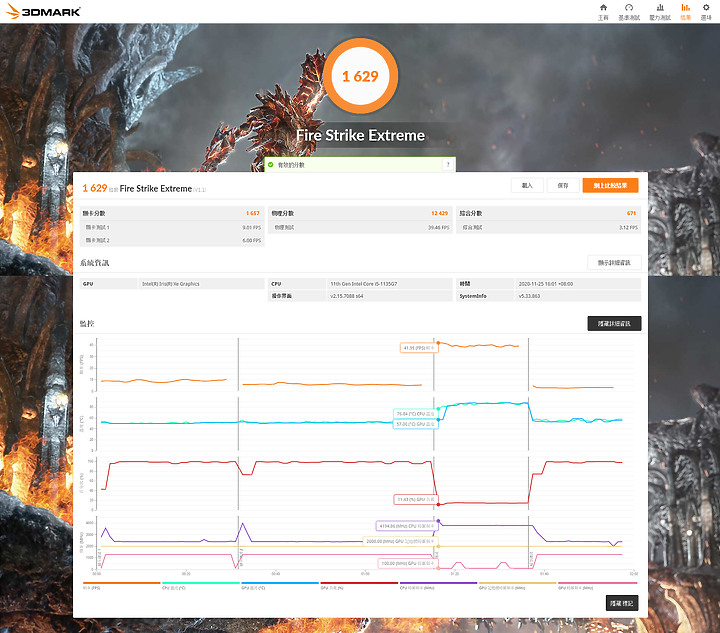Click the dark hide details button above monitoring chart

[614, 324]
